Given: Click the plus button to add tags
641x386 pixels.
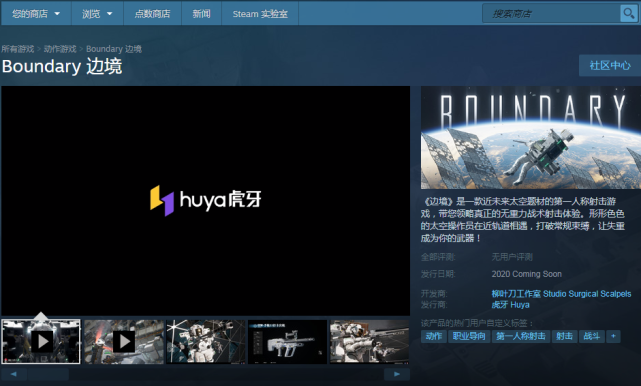Looking at the screenshot, I should pos(613,336).
